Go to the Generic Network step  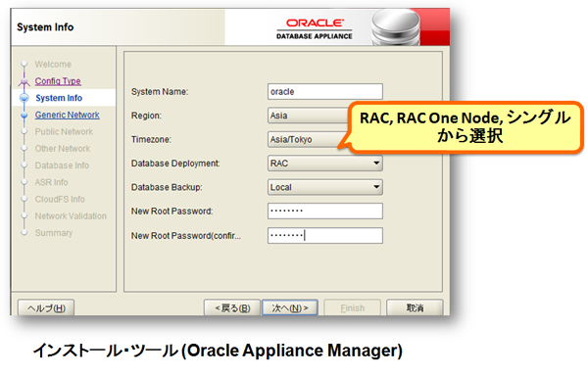(67, 115)
